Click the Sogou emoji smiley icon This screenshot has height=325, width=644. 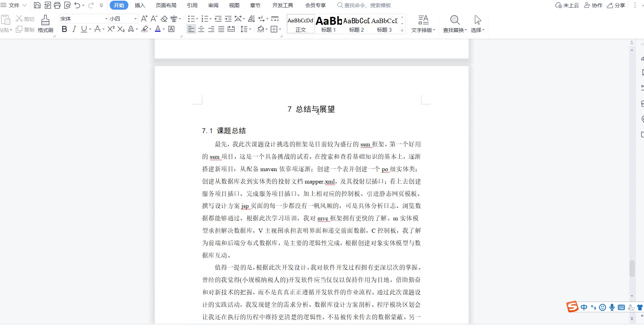coord(602,307)
